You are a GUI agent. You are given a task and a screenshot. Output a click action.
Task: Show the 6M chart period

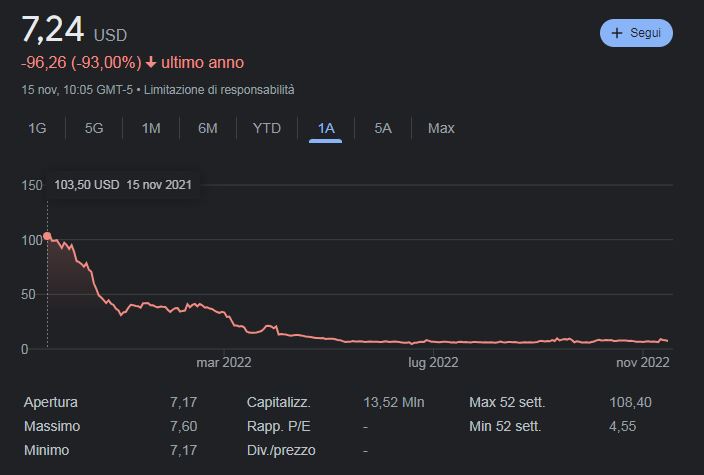pyautogui.click(x=208, y=128)
